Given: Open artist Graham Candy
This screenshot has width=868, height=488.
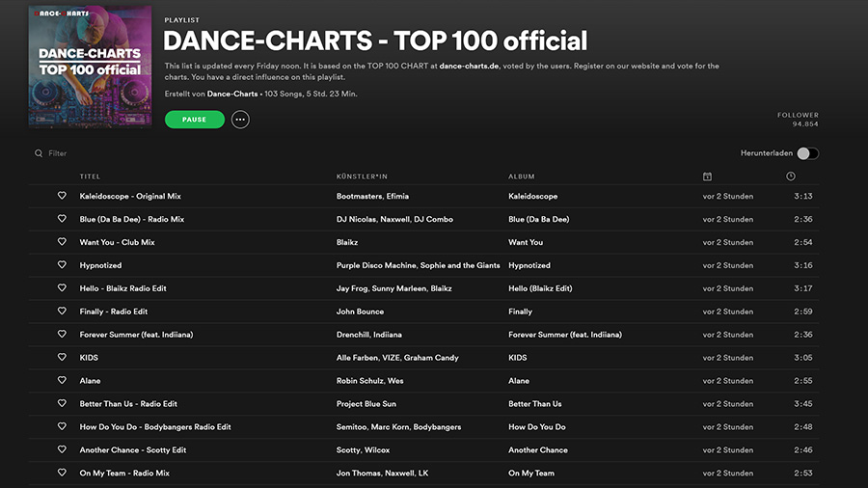Looking at the screenshot, I should [x=431, y=358].
